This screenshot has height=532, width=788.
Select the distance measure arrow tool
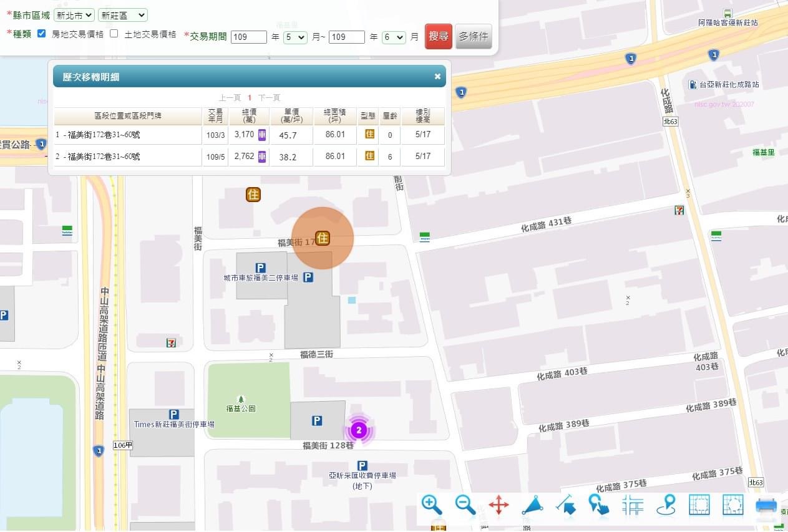click(x=566, y=505)
